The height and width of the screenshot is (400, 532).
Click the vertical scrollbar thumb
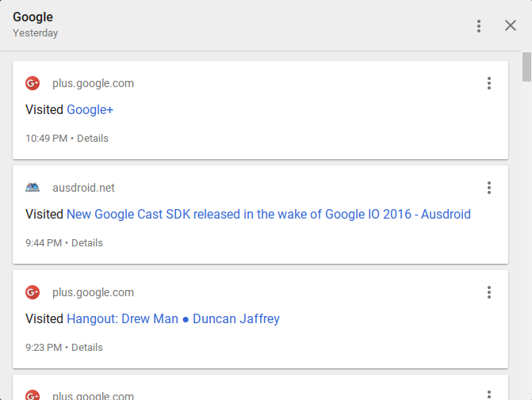526,67
